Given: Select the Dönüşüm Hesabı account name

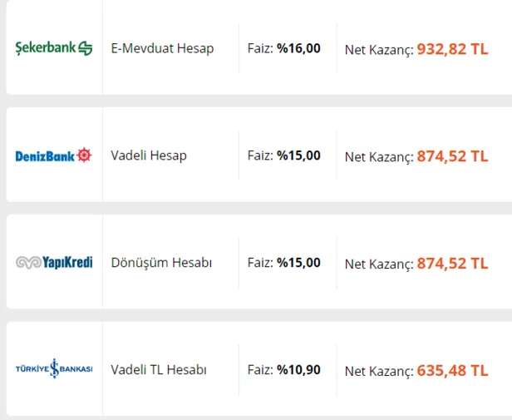Looking at the screenshot, I should 161,263.
